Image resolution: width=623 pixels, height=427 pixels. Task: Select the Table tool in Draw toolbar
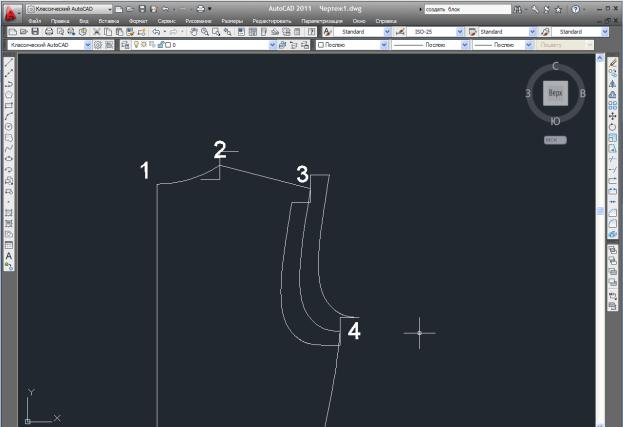(9, 245)
